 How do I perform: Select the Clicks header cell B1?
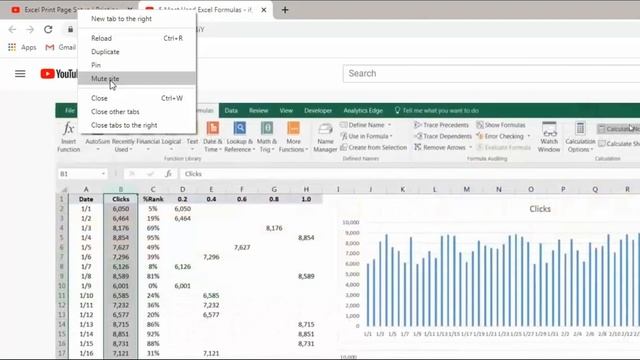[121, 199]
